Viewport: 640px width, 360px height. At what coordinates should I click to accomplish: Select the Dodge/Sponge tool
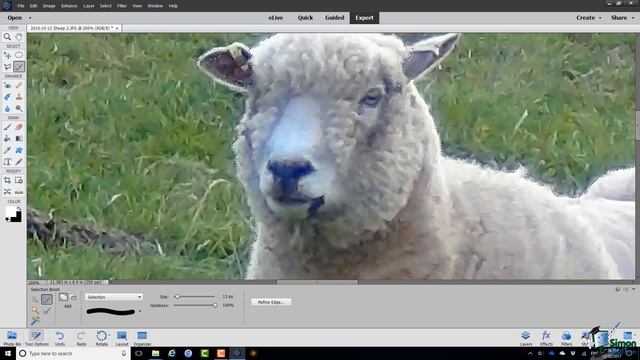(x=19, y=109)
